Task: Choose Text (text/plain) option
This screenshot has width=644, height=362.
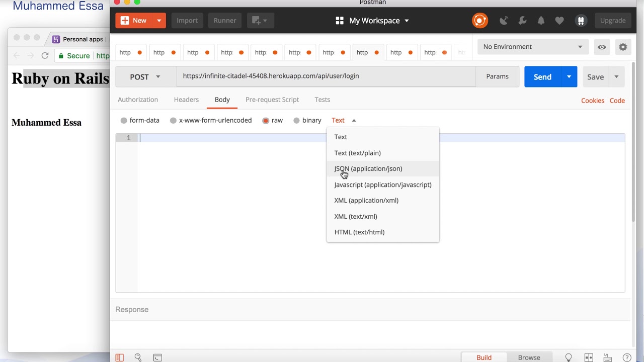Action: (383, 153)
